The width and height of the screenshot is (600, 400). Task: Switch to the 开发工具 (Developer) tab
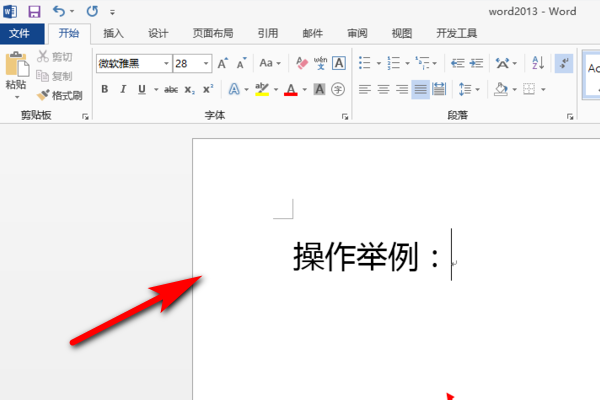(457, 33)
